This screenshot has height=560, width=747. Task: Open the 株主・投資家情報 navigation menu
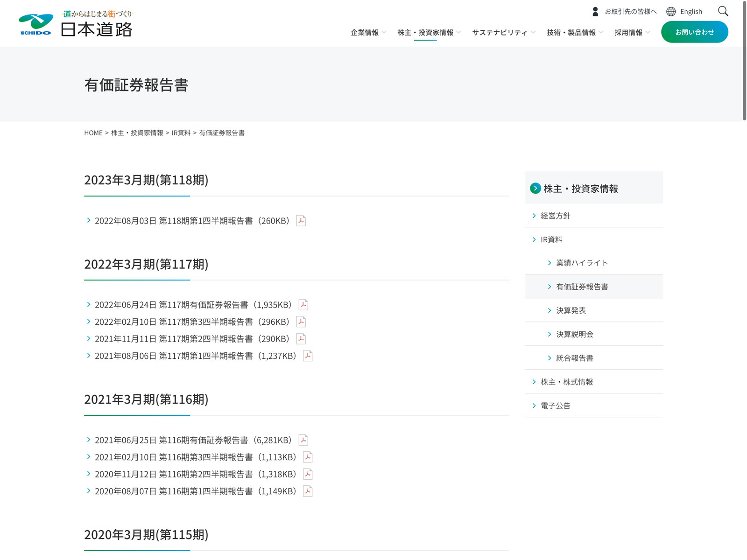tap(428, 33)
